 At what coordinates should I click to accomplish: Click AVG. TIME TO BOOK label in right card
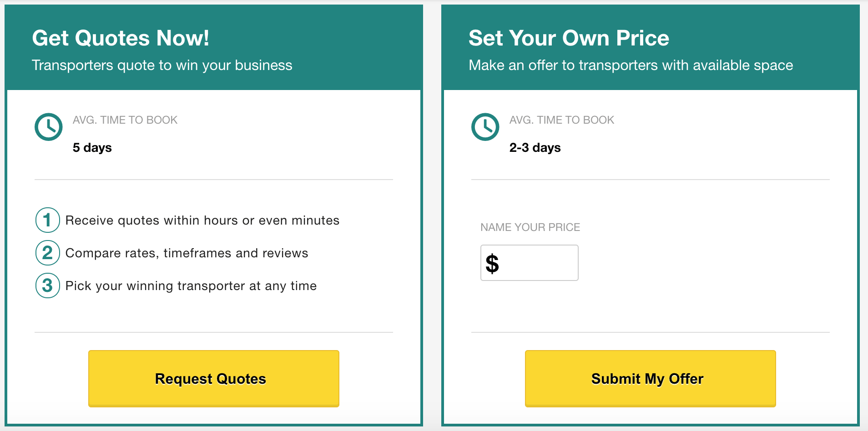562,120
